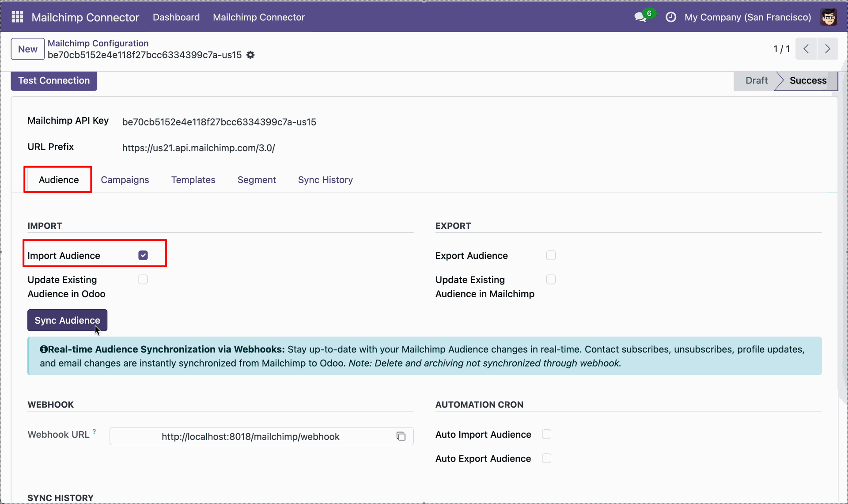Click the Test Connection button
This screenshot has height=504, width=848.
54,80
